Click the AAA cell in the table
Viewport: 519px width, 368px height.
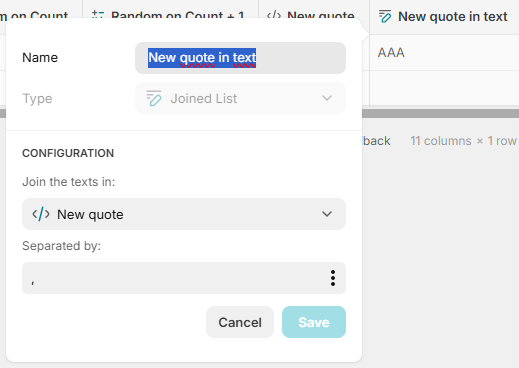point(444,53)
